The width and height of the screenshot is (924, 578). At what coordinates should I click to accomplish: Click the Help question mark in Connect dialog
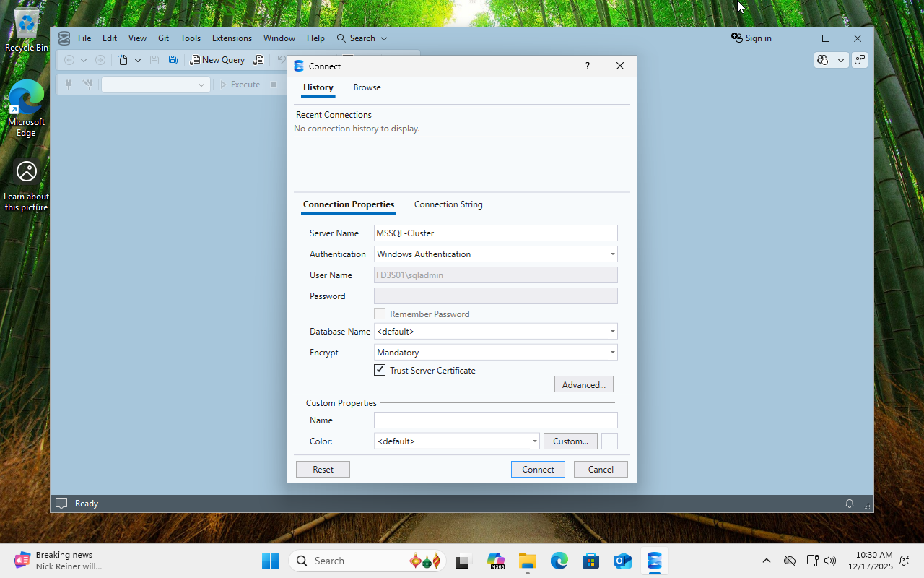[587, 66]
